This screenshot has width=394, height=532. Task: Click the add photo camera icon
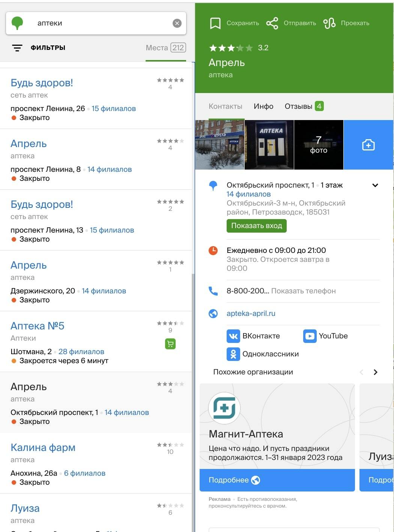368,145
